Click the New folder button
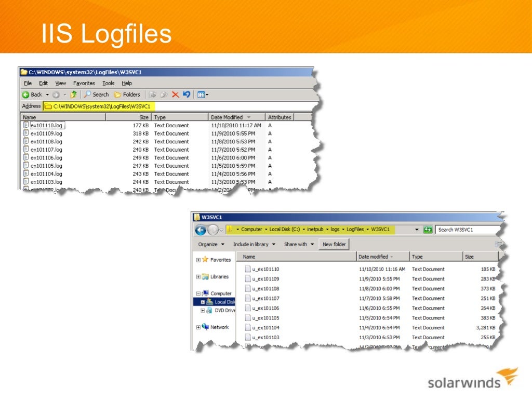Screen dimensions: 532x399 point(334,244)
